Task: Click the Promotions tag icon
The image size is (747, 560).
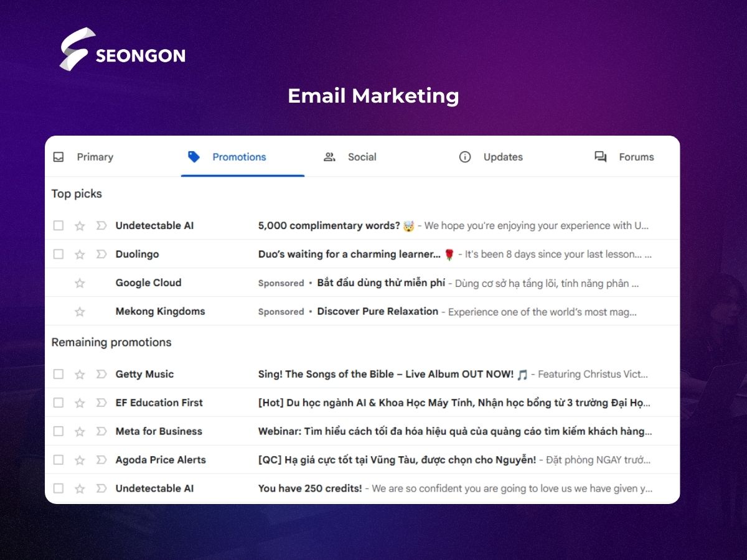Action: 194,157
